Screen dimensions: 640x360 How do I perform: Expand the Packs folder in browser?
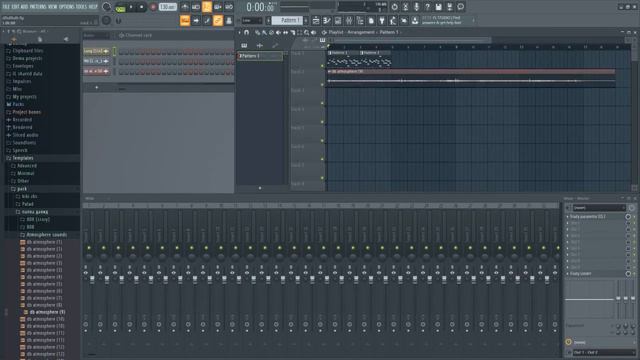coord(18,104)
